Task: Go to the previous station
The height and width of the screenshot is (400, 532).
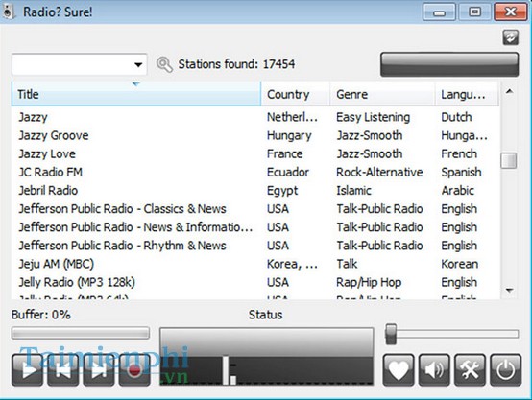Action: 62,370
